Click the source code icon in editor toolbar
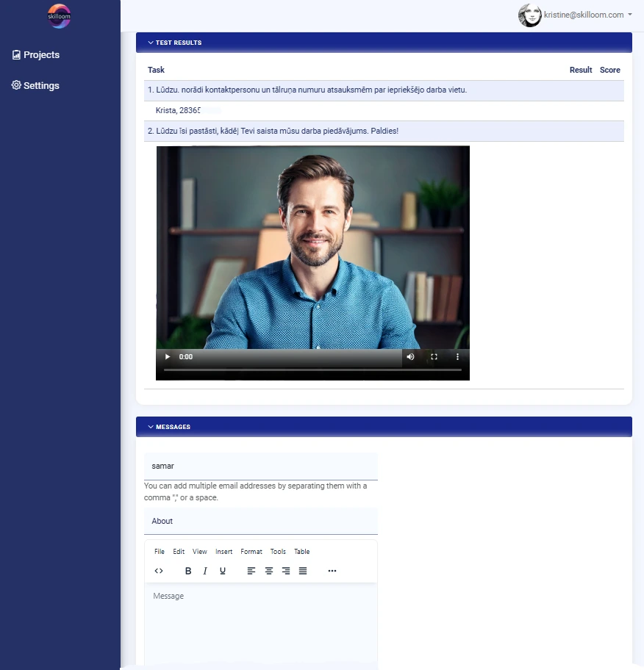This screenshot has height=670, width=644. point(159,571)
